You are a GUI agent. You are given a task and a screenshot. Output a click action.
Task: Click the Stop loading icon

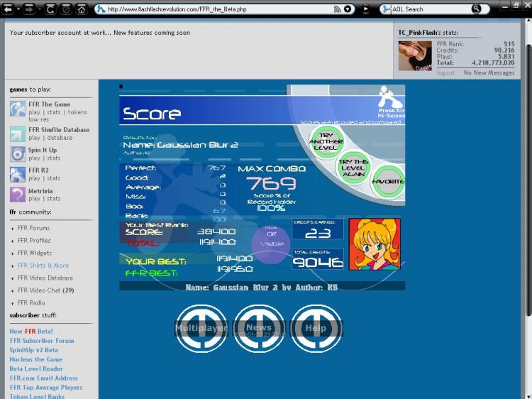(66, 9)
